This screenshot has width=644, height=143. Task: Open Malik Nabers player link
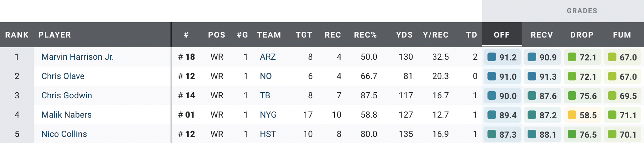pos(66,115)
